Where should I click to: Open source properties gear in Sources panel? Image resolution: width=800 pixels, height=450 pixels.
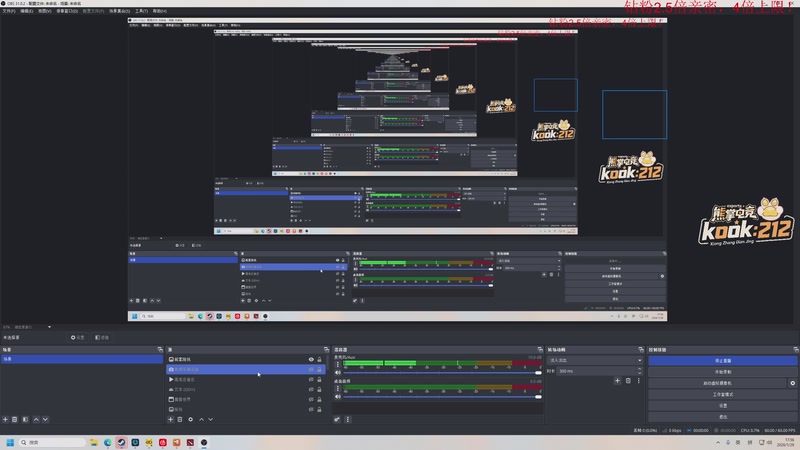(x=190, y=419)
